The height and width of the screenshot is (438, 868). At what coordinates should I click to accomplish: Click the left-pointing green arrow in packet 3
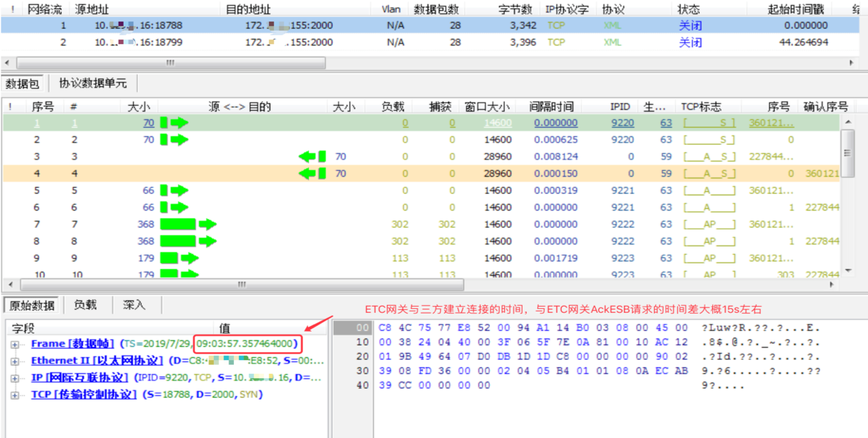(312, 156)
